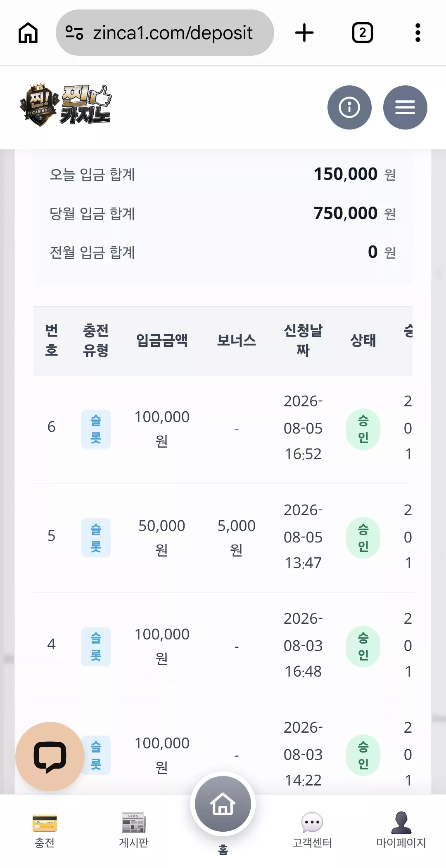Open the round information button
Screen dimensions: 446x868
tap(349, 107)
